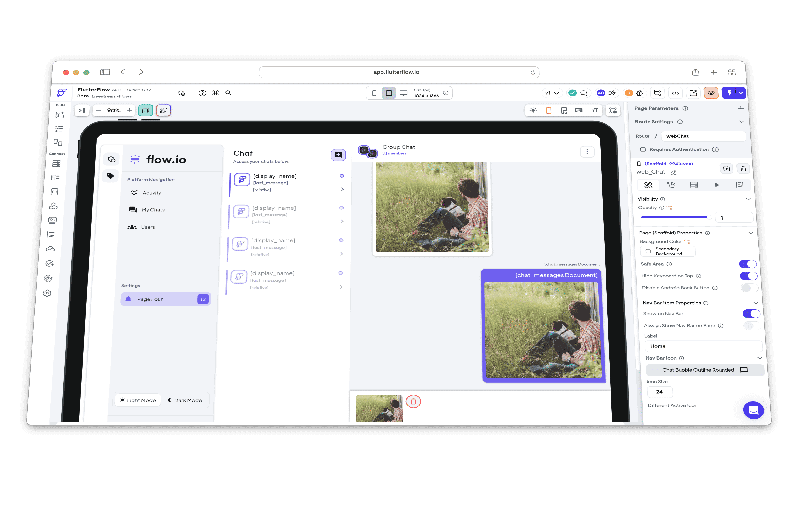This screenshot has height=532, width=798.
Task: Click the debug bug icon in top toolbar
Action: click(640, 93)
